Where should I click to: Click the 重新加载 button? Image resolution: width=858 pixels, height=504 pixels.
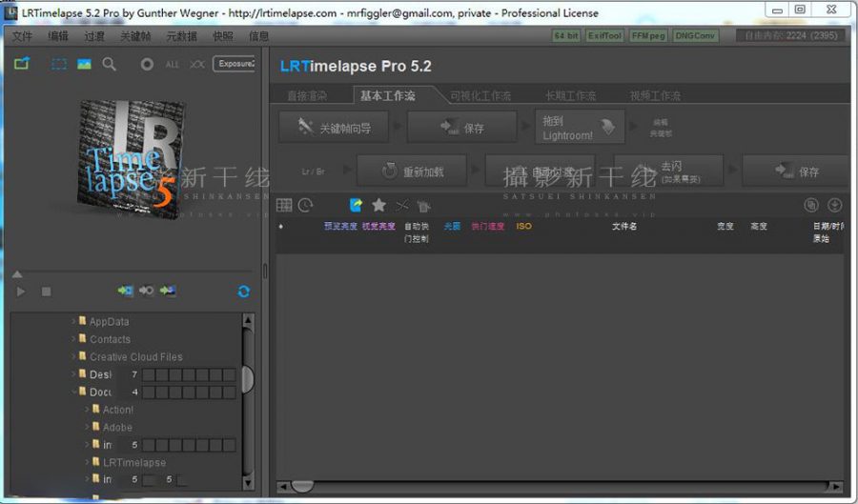(x=412, y=171)
